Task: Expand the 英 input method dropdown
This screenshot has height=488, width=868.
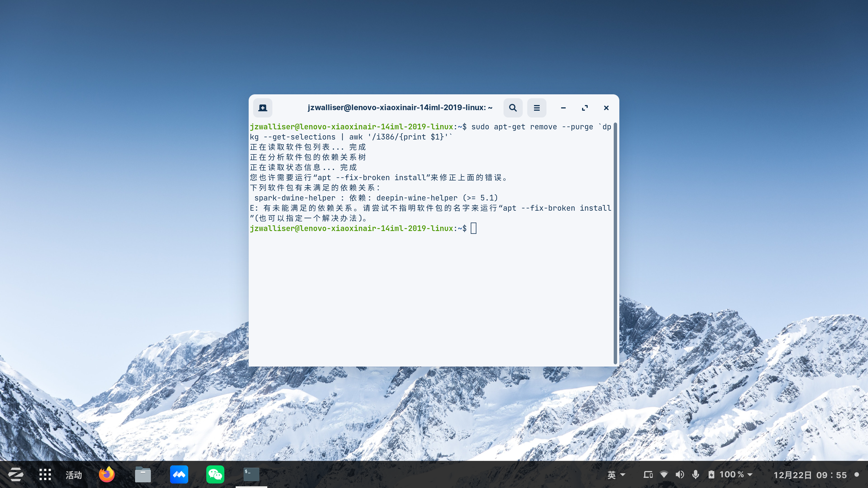Action: coord(616,475)
